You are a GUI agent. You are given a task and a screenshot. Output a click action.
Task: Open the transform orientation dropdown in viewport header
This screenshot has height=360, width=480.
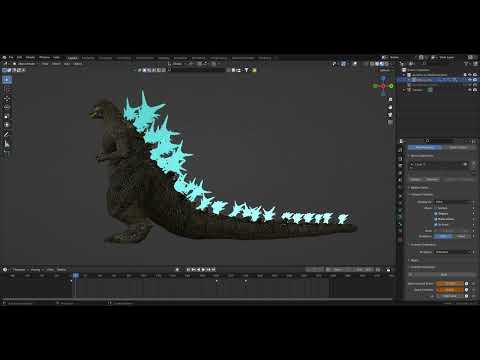[177, 63]
